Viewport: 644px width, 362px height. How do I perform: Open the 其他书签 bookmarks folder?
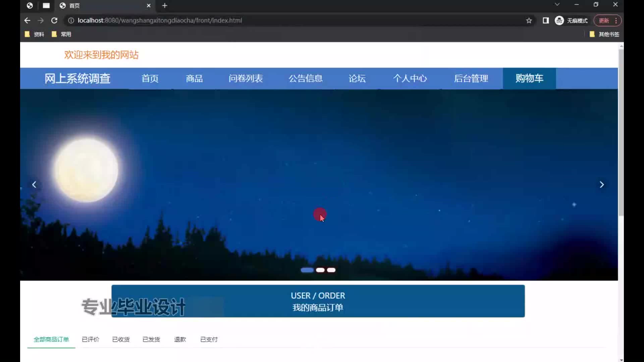point(604,34)
